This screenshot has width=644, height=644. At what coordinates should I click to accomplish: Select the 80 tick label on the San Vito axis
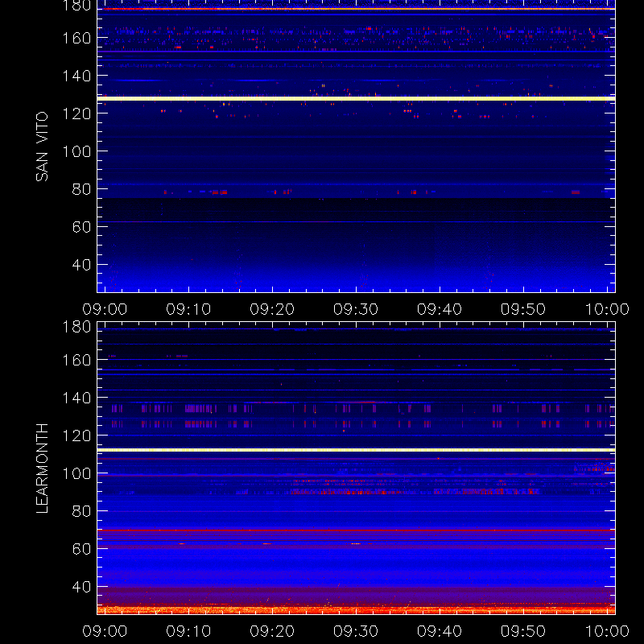point(81,189)
